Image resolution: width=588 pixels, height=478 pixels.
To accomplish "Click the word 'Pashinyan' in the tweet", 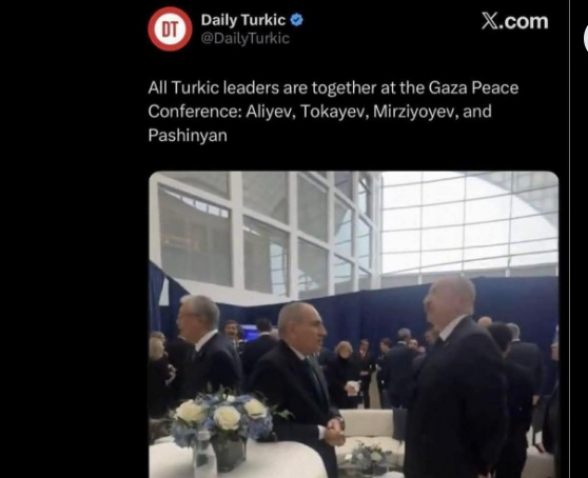I will [x=188, y=135].
